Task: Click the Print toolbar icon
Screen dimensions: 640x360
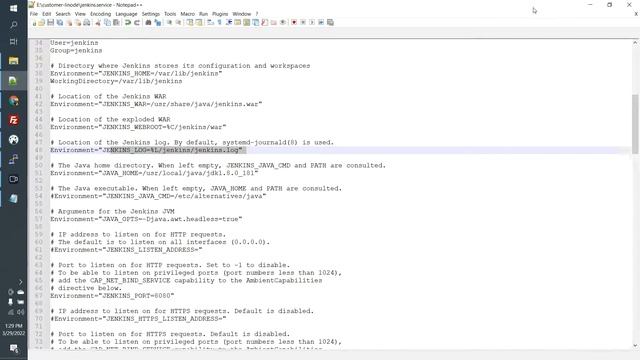Action: [x=87, y=23]
